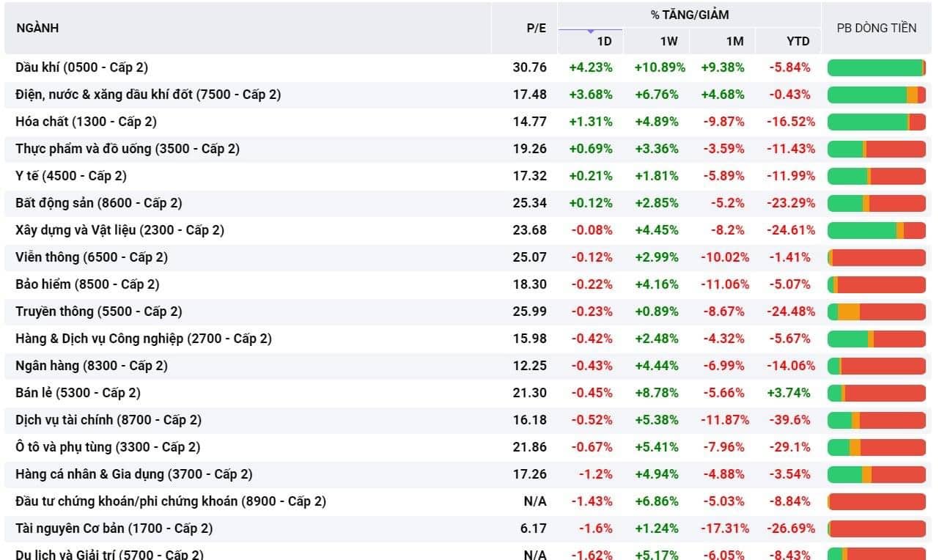Select the Bán lẻ (5300) sector
This screenshot has width=939, height=560.
tap(469, 393)
